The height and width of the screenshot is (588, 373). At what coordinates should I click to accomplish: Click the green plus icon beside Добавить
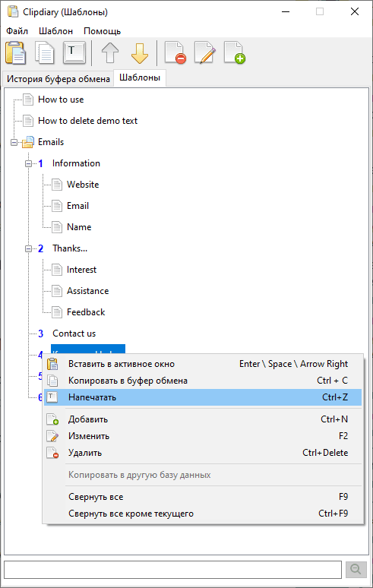pos(52,419)
